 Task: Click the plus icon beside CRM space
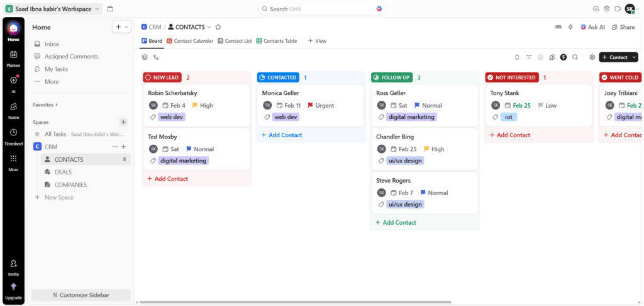[124, 147]
